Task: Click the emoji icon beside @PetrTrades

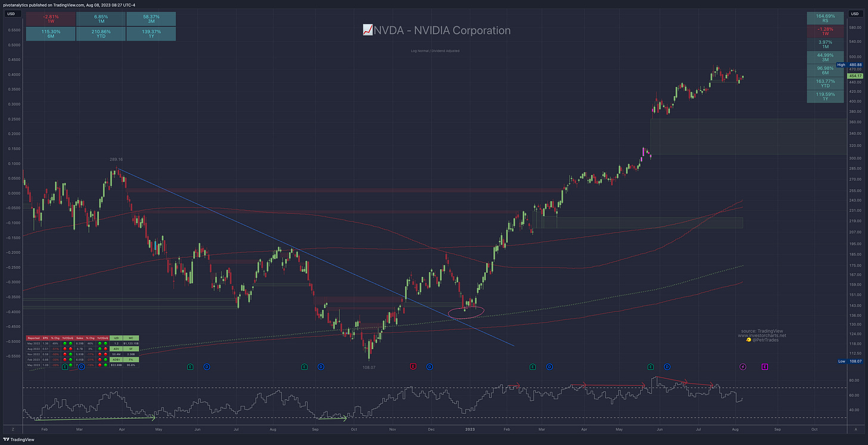Action: pyautogui.click(x=748, y=340)
